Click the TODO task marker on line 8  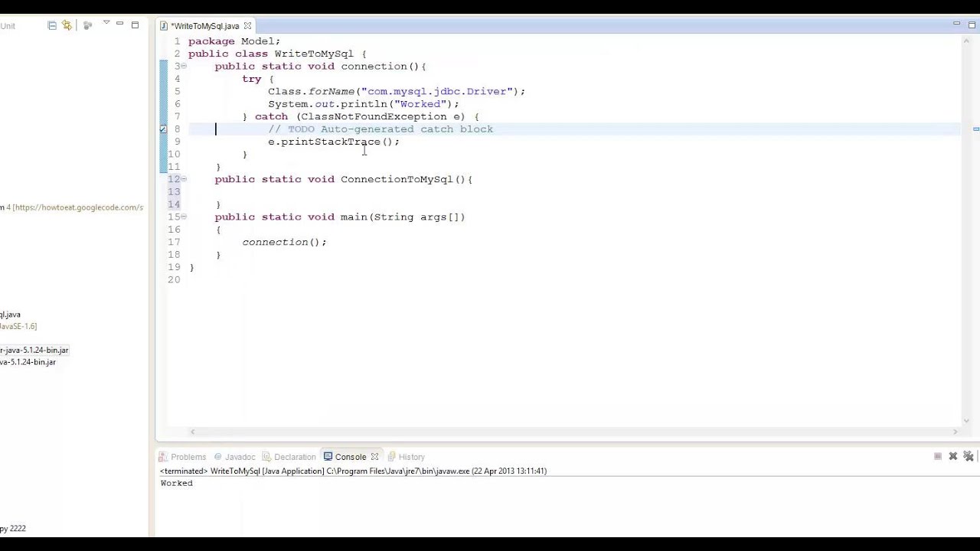click(162, 129)
